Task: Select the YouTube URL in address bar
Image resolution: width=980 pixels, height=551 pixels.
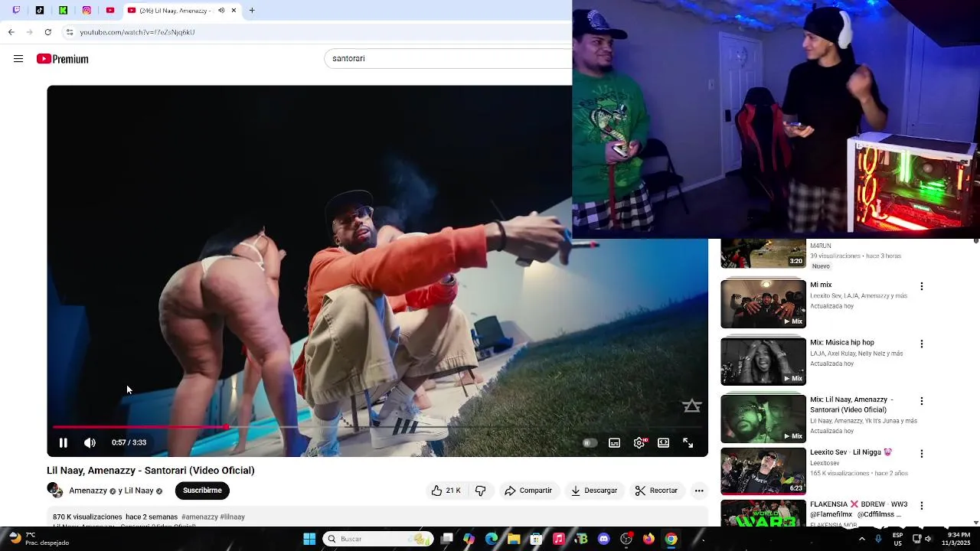Action: pos(138,32)
